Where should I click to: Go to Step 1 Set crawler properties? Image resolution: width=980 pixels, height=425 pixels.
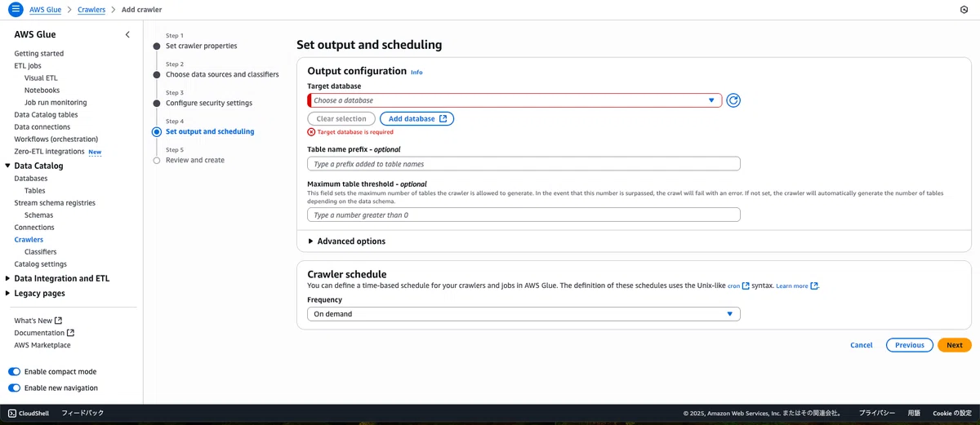click(x=201, y=46)
